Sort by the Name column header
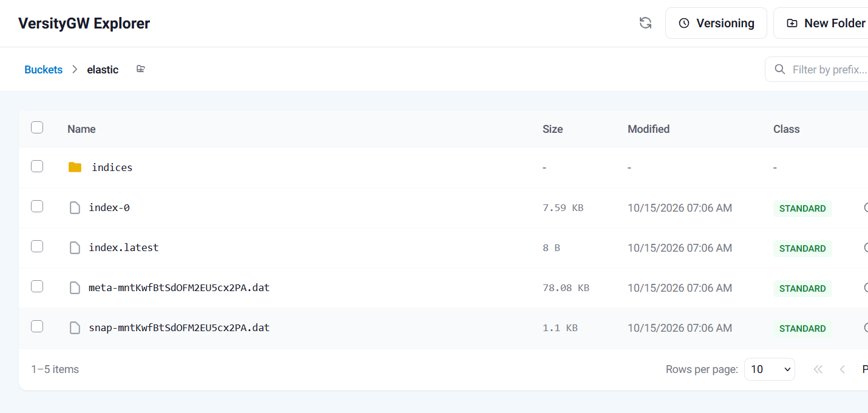 click(x=81, y=129)
